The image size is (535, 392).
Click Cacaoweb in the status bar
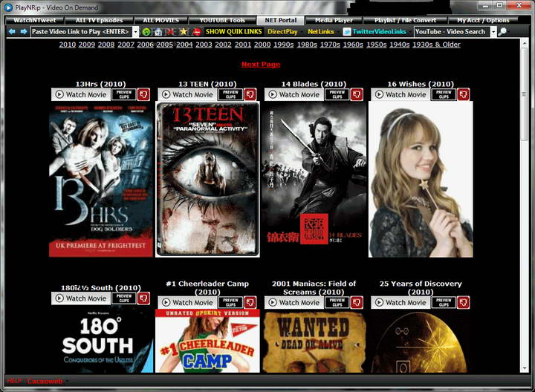click(45, 381)
